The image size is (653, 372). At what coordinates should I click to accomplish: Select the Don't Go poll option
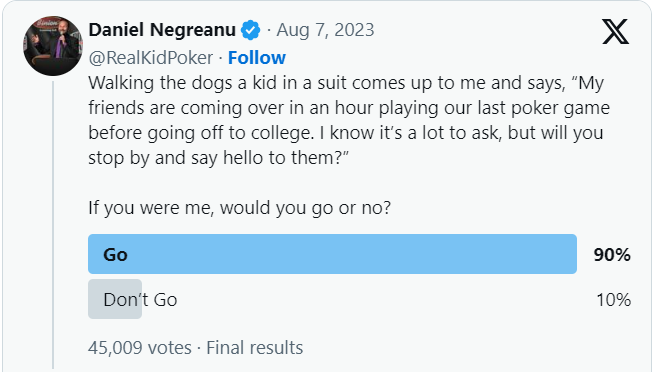click(x=140, y=300)
